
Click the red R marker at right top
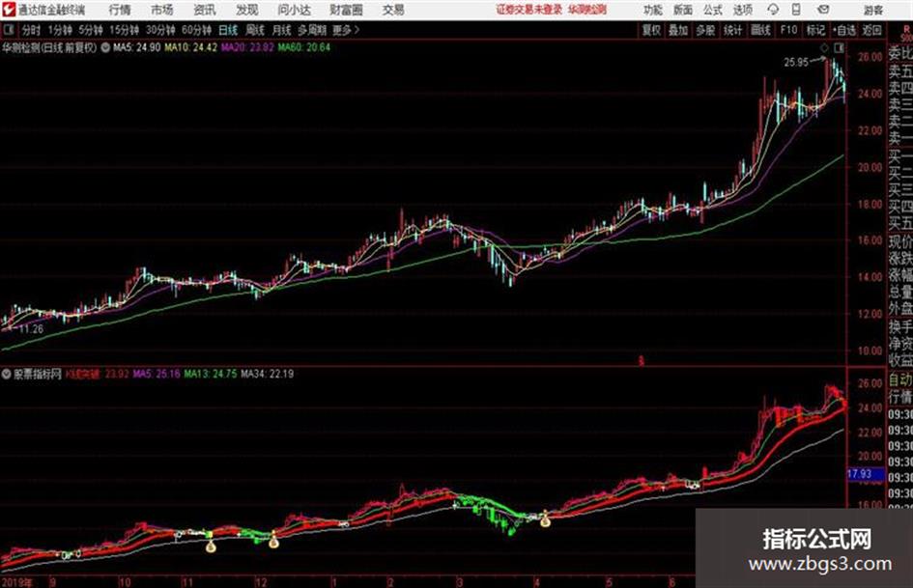(908, 29)
